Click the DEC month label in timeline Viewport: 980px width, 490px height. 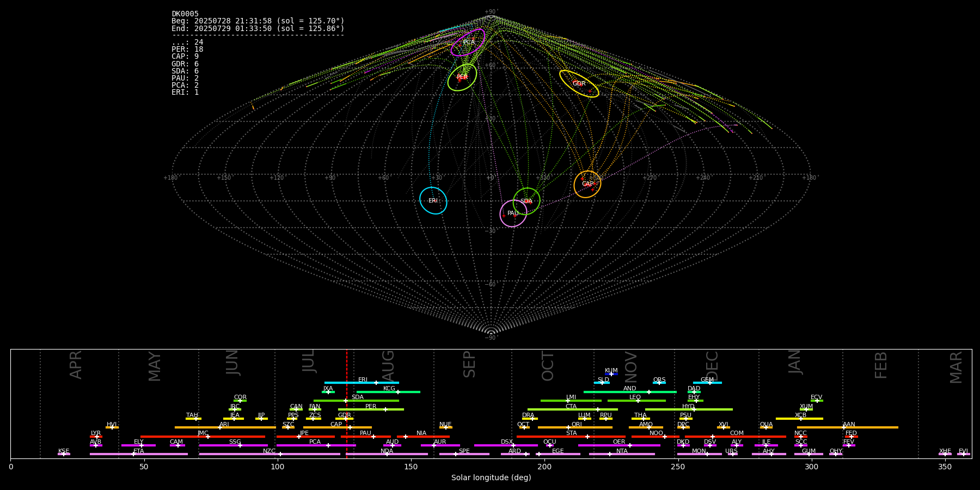click(712, 366)
